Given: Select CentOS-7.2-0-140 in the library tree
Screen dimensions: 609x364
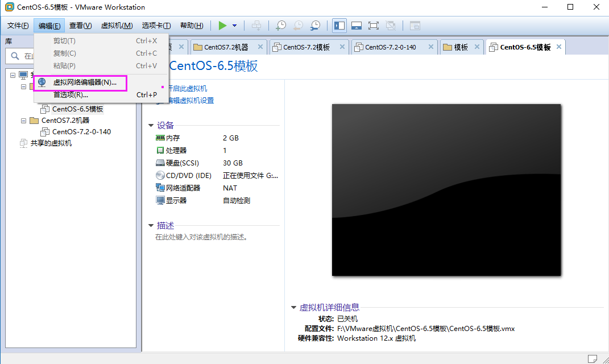Looking at the screenshot, I should [x=81, y=132].
